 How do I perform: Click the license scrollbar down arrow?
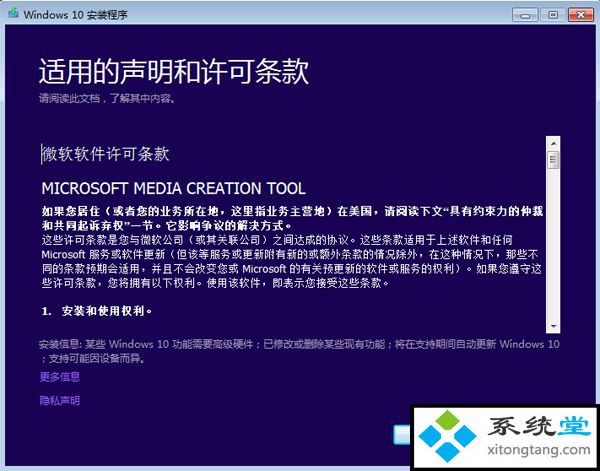(x=553, y=326)
